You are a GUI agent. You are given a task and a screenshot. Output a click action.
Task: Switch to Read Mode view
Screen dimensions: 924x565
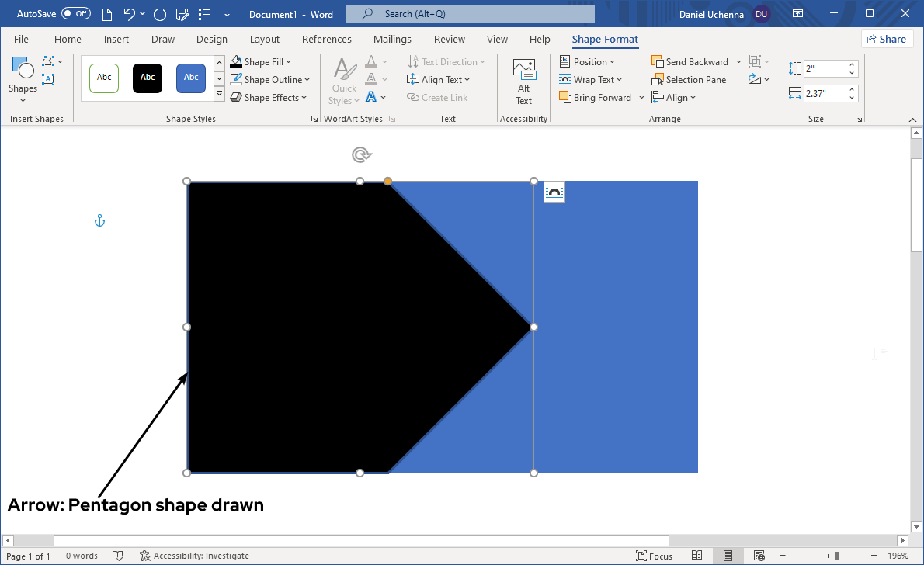click(696, 556)
